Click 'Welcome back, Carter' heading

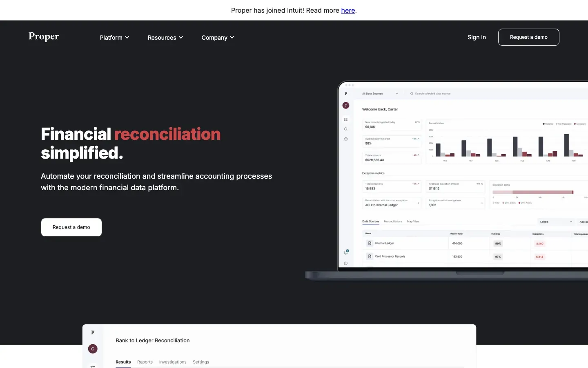[380, 109]
